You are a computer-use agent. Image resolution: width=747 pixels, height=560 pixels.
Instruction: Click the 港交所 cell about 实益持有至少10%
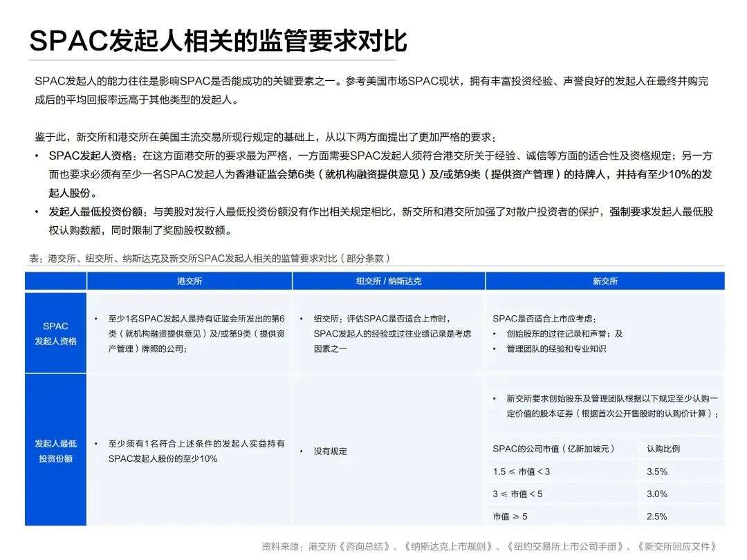point(196,451)
